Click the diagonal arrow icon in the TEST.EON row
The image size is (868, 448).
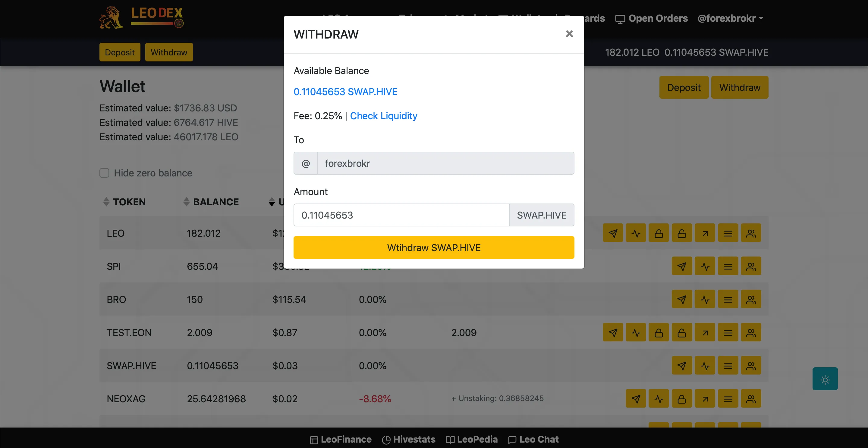coord(705,333)
